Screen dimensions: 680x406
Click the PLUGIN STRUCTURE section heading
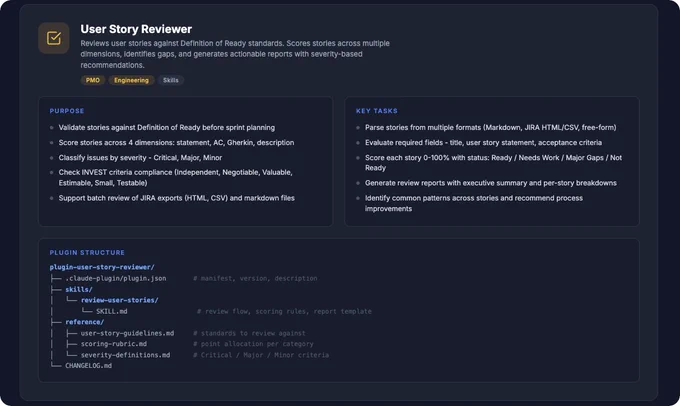(x=87, y=252)
